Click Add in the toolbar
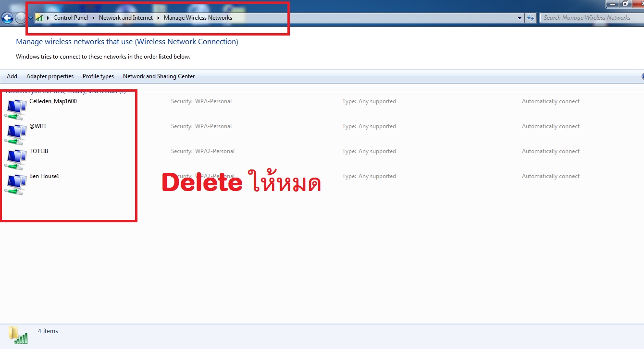The height and width of the screenshot is (349, 644). [12, 76]
